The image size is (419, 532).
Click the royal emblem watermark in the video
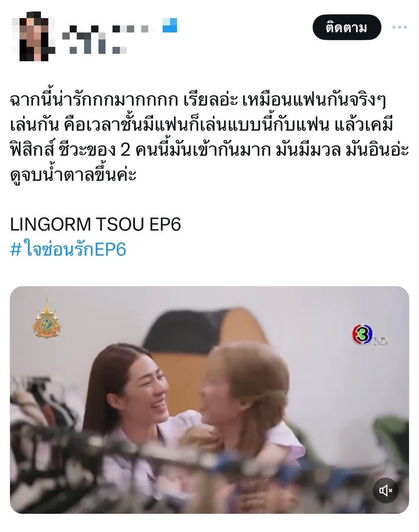46,319
